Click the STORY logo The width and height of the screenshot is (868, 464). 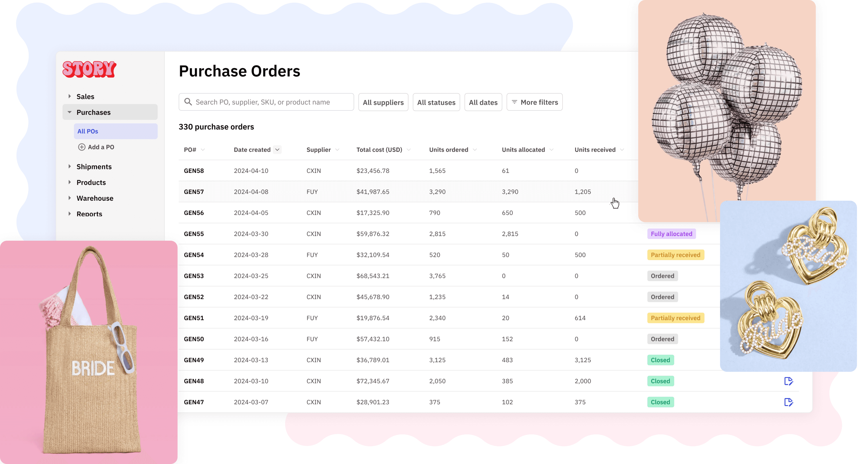click(x=89, y=69)
